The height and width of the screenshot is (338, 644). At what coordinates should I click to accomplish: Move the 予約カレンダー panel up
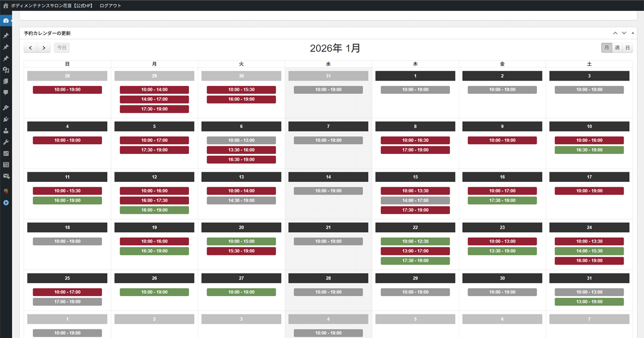[616, 33]
